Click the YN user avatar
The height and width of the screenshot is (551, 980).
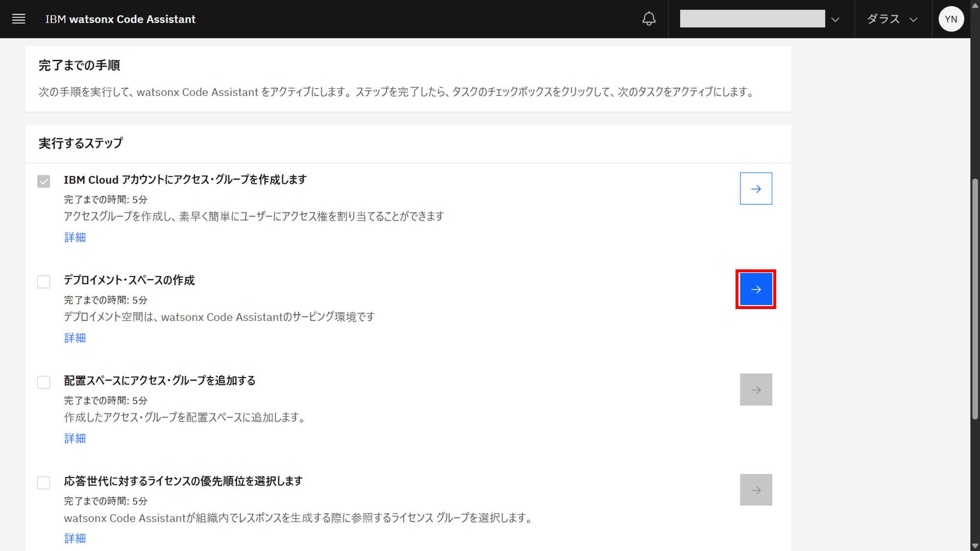tap(951, 19)
